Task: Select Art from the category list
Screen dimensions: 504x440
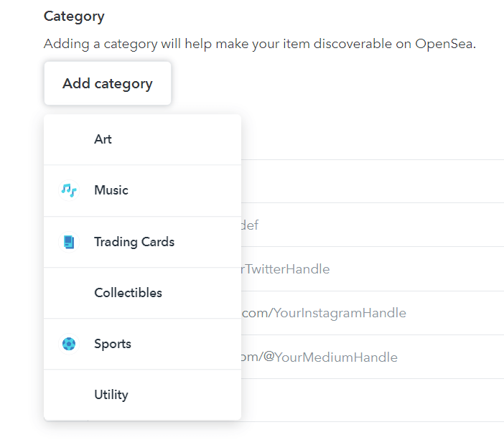Action: [x=103, y=139]
